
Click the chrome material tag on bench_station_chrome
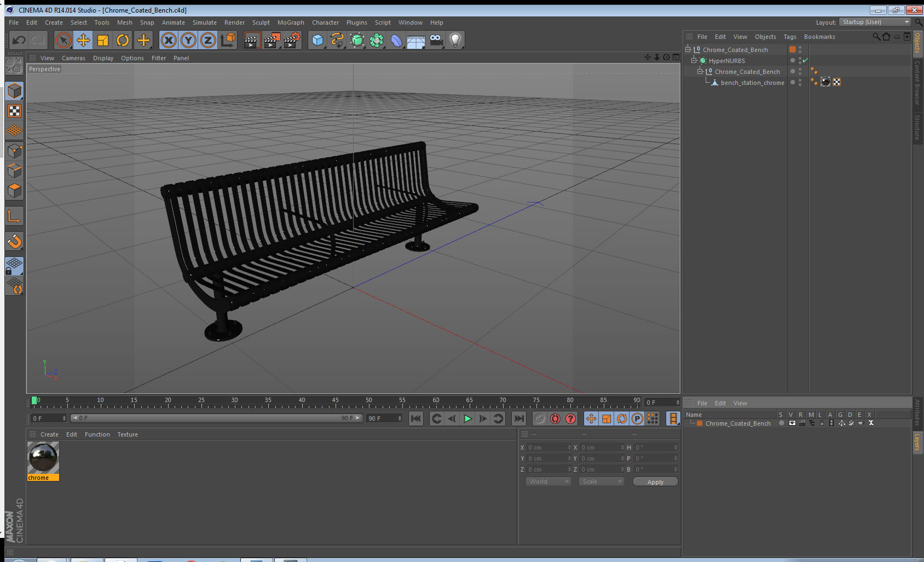(825, 82)
